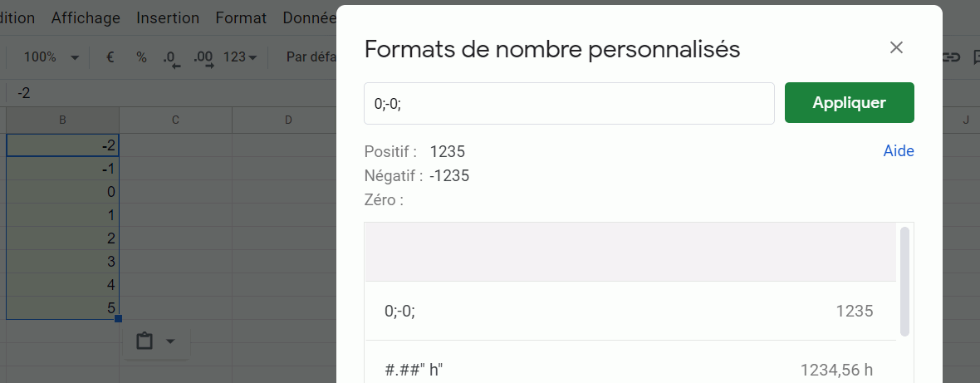The width and height of the screenshot is (980, 383).
Task: Select the cell containing 3 in column B
Action: point(63,262)
